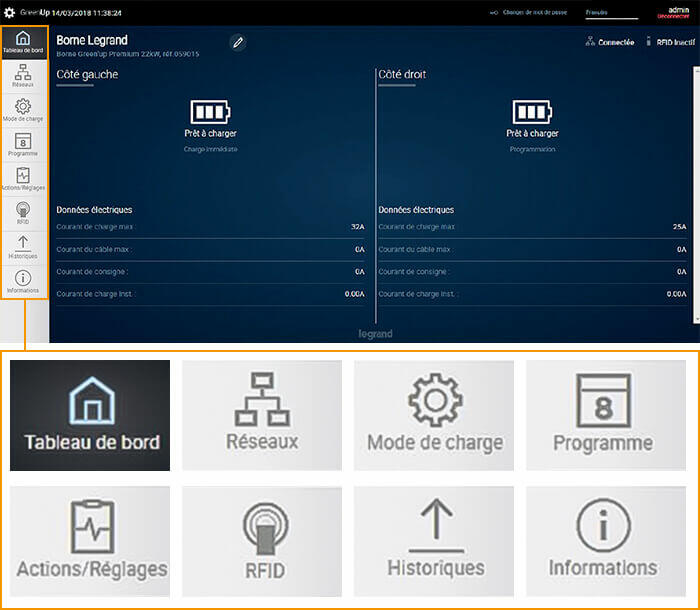Open RFID in the small left sidebar
700x610 pixels.
pos(23,213)
